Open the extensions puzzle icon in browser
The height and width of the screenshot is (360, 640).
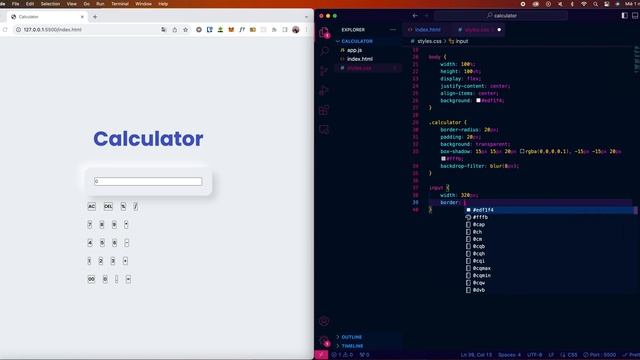(274, 30)
